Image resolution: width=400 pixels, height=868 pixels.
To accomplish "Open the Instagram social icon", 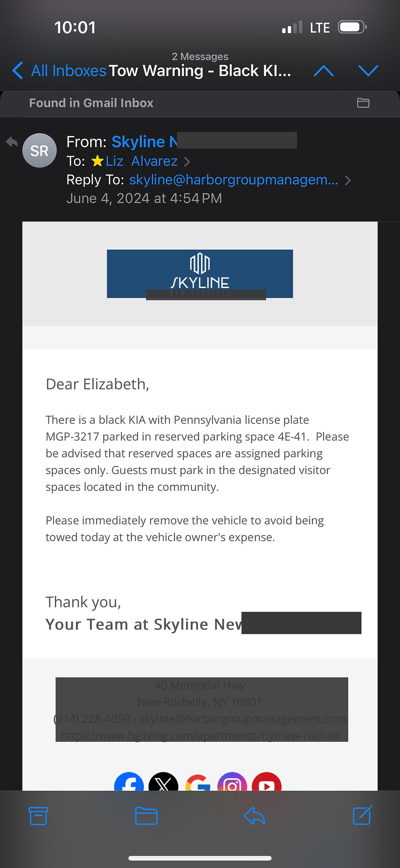I will (232, 782).
